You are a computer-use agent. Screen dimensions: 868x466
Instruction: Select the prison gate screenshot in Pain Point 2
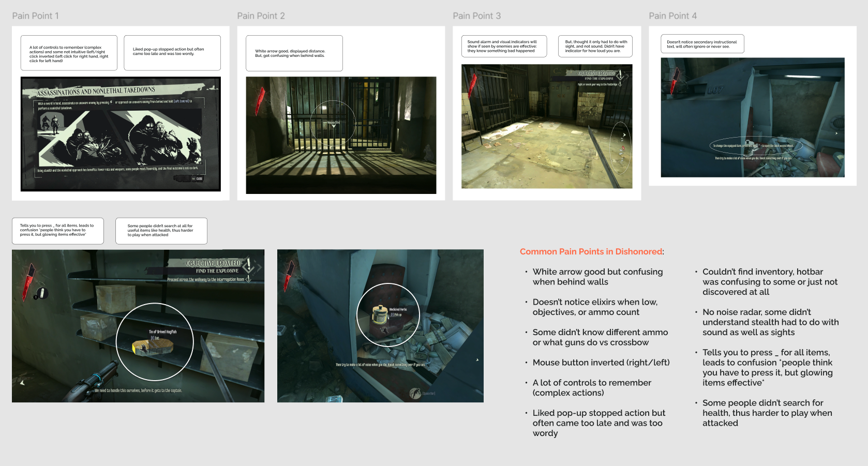(x=341, y=135)
